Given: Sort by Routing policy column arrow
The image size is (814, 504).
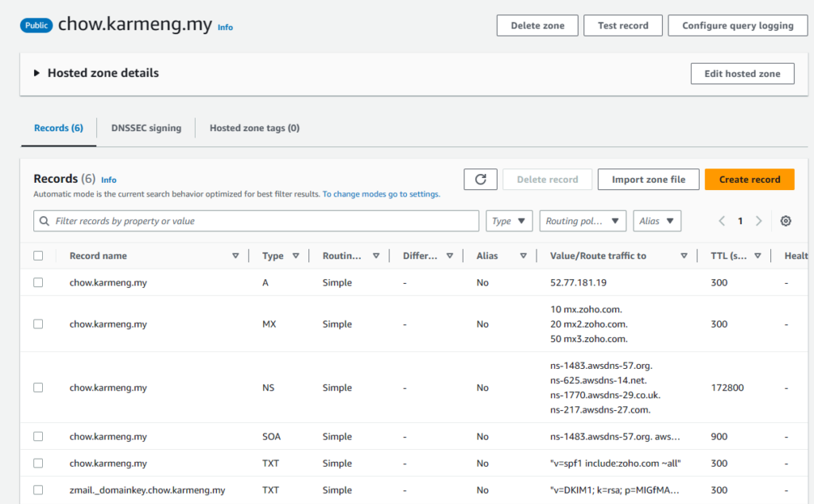Looking at the screenshot, I should pyautogui.click(x=376, y=256).
